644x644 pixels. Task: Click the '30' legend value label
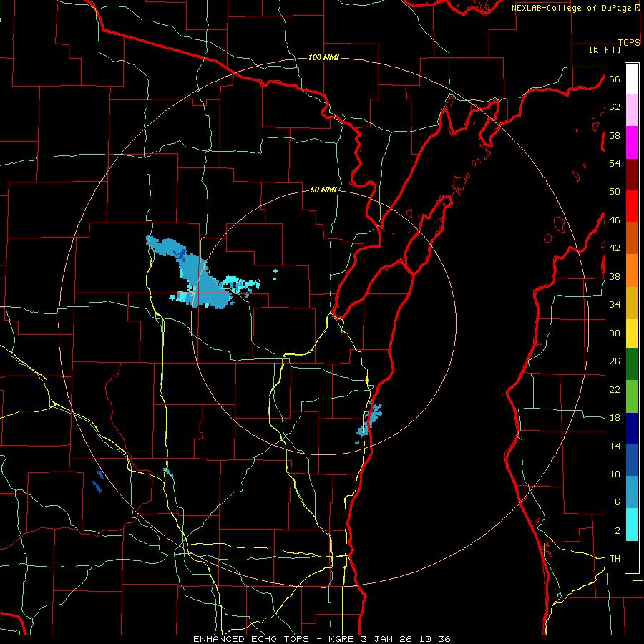615,333
